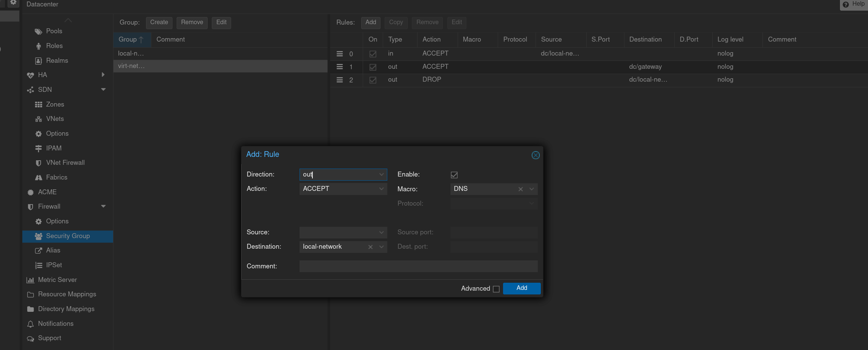Image resolution: width=868 pixels, height=350 pixels.
Task: Open the Macro dropdown arrow
Action: (531, 189)
